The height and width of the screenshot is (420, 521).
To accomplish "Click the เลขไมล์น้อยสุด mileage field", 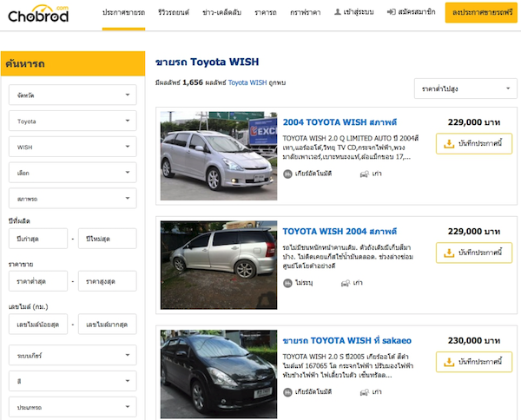I will tap(38, 324).
